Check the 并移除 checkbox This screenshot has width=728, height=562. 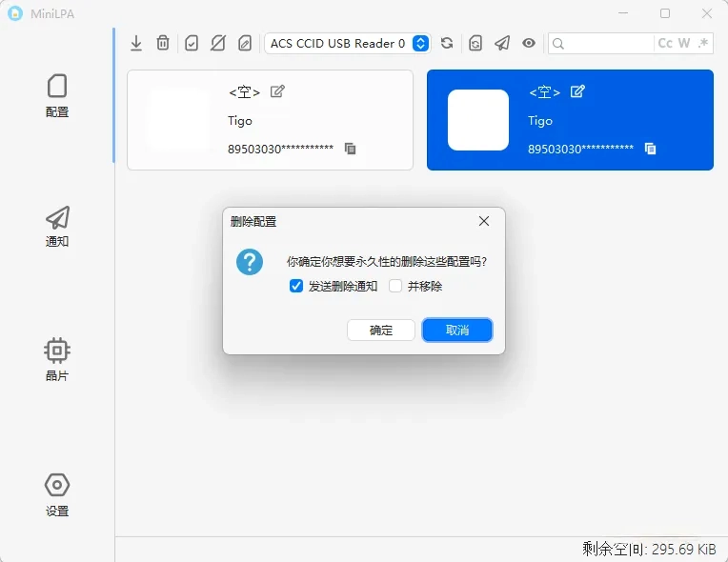[x=395, y=286]
